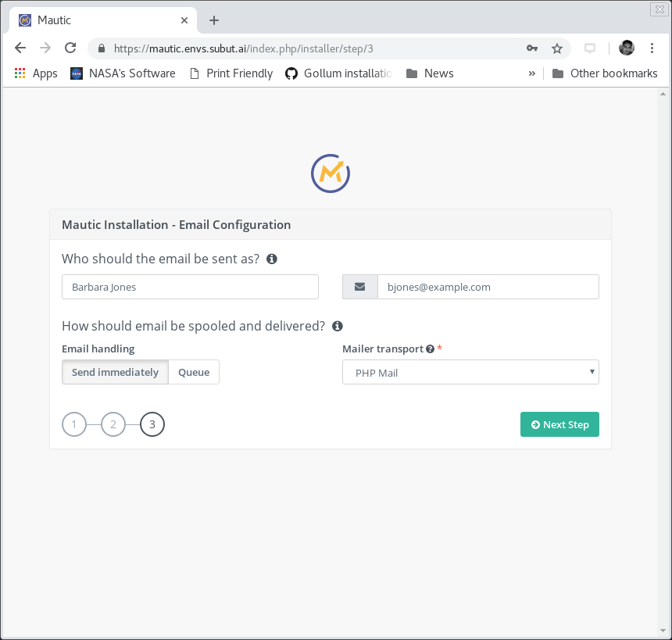The width and height of the screenshot is (672, 640).
Task: Focus the Barbara Jones name field
Action: pyautogui.click(x=190, y=287)
